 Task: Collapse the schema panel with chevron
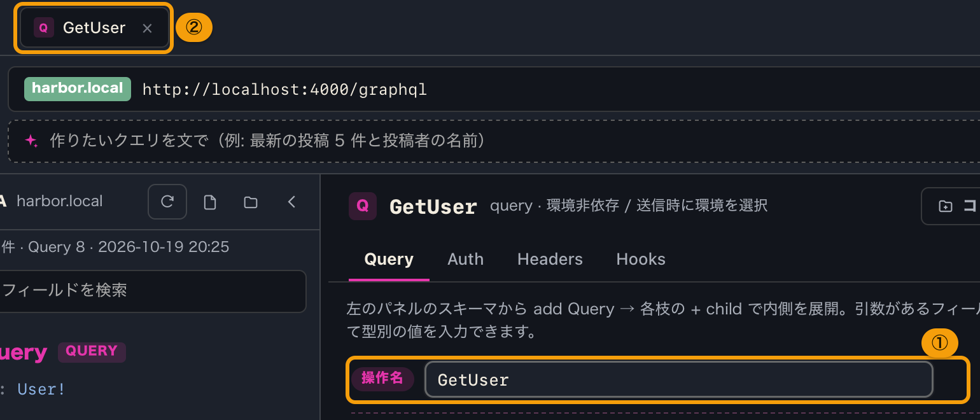click(x=291, y=202)
